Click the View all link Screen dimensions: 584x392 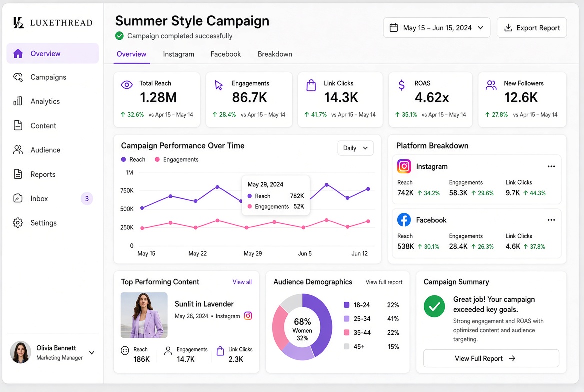(x=242, y=282)
